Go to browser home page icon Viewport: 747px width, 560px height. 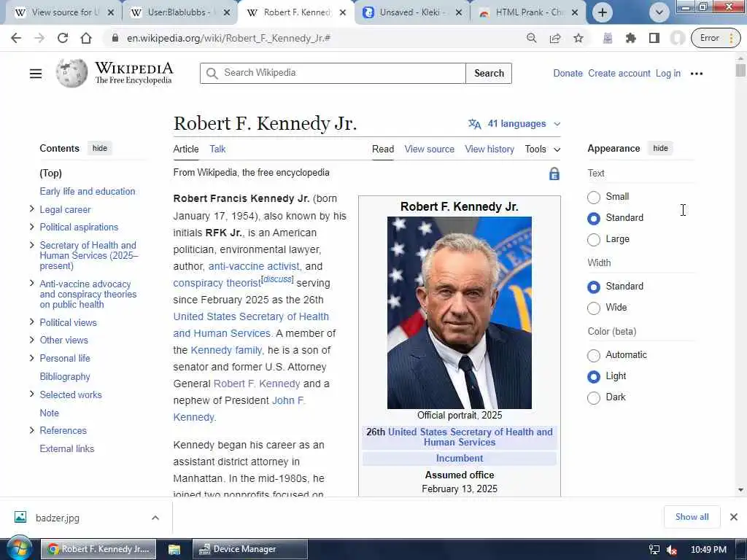tap(86, 38)
